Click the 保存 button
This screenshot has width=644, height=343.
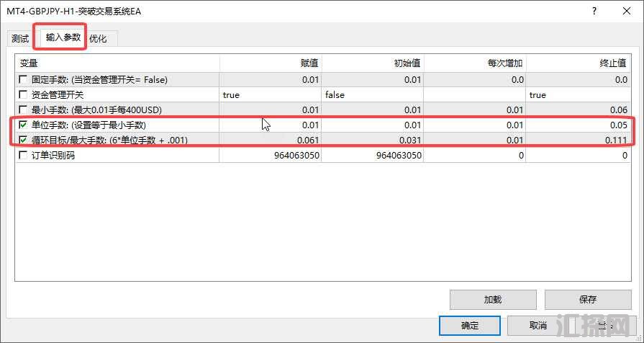tap(587, 299)
